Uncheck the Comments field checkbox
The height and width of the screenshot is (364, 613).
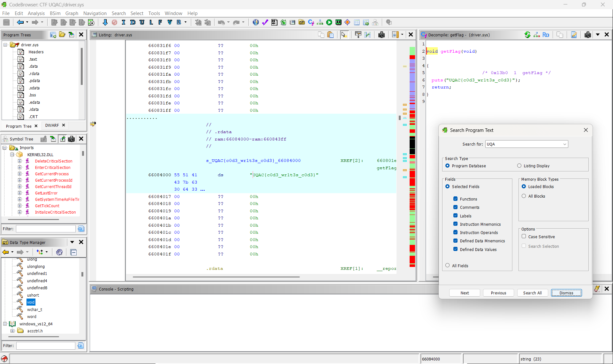pyautogui.click(x=455, y=207)
